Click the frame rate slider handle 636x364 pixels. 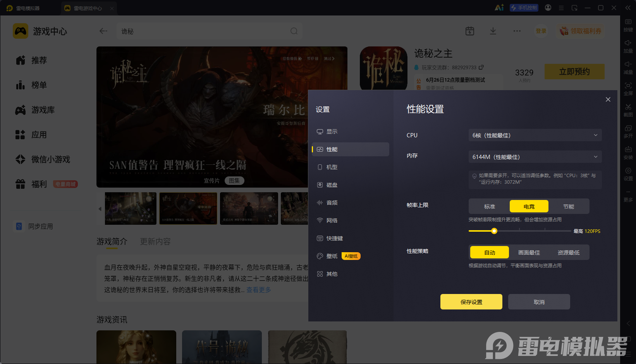[x=494, y=231]
